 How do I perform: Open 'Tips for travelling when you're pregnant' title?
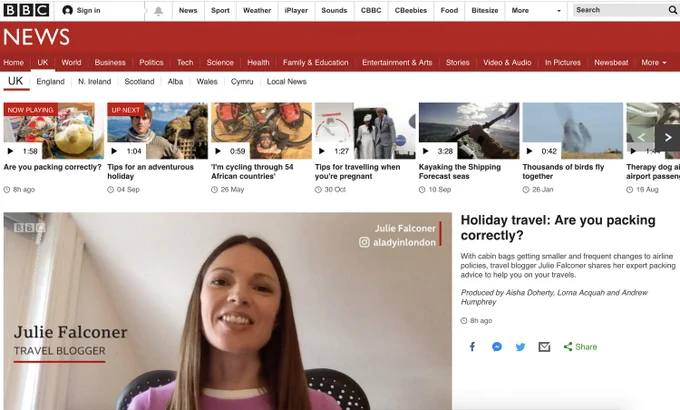click(357, 172)
